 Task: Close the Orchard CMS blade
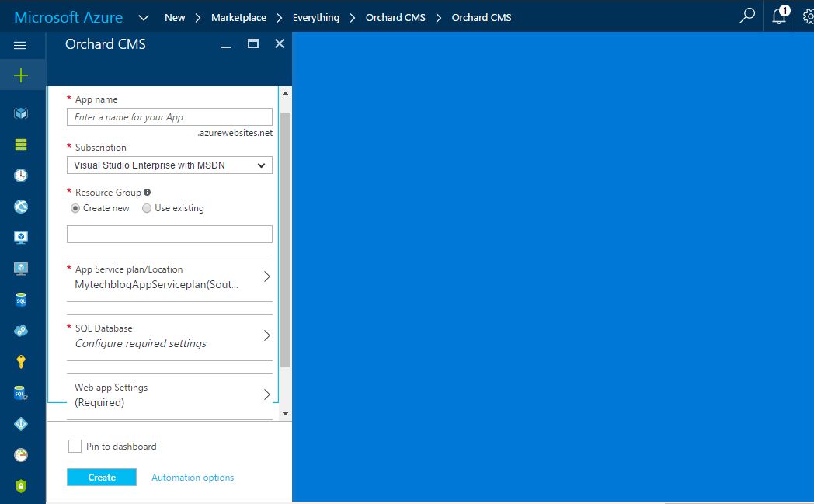pyautogui.click(x=280, y=43)
